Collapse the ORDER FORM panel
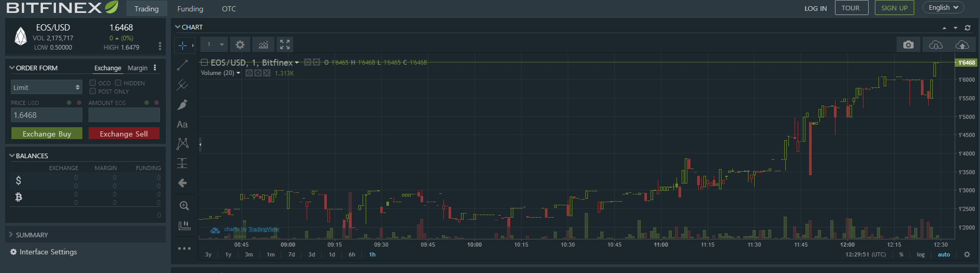 pos(12,68)
